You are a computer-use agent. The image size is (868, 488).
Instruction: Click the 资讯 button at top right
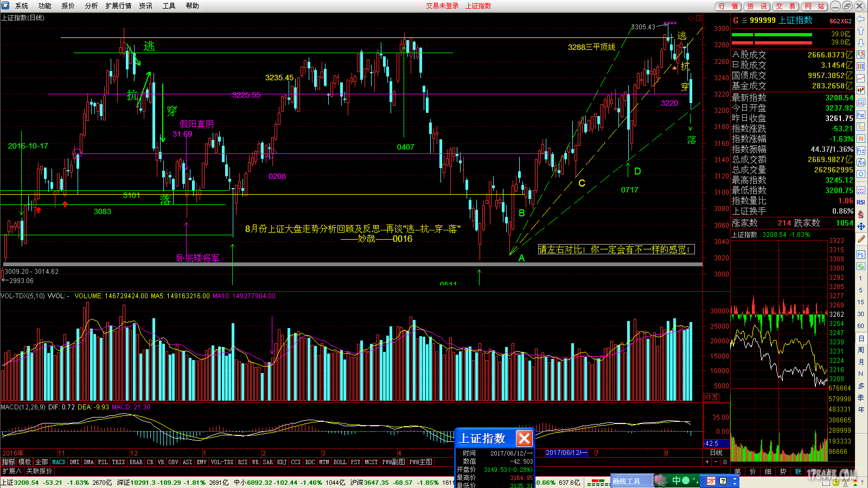point(756,6)
